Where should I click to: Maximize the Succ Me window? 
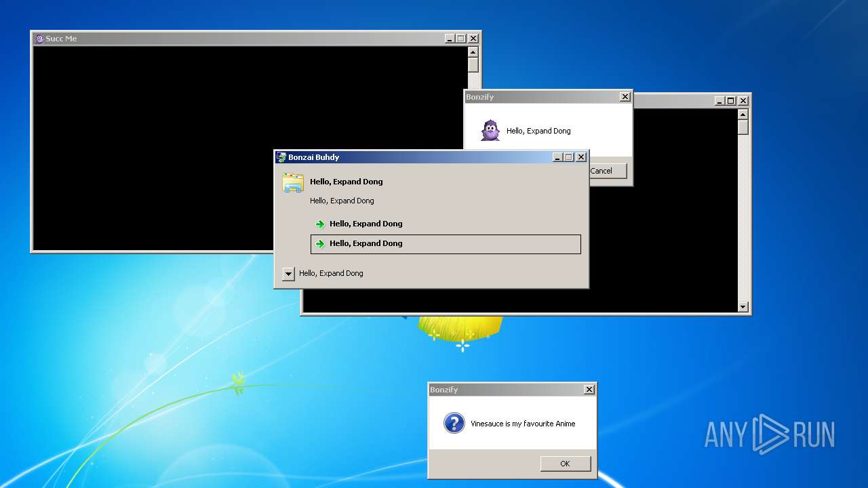461,39
